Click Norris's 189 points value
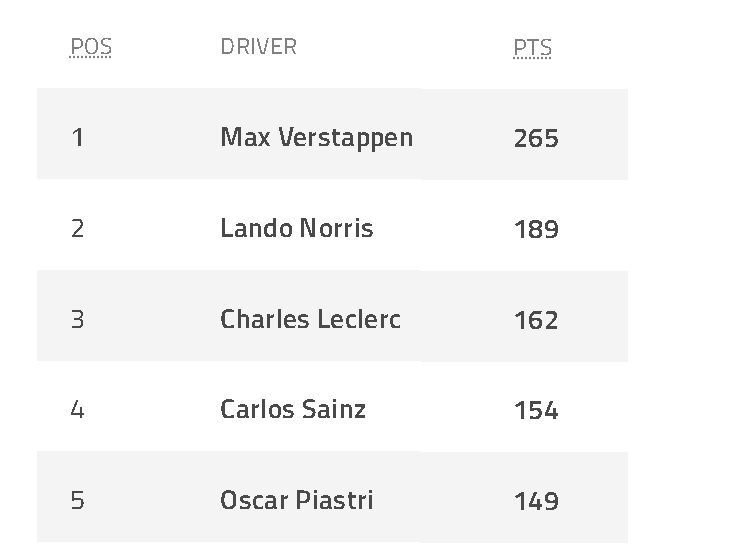The image size is (750, 545). 536,229
